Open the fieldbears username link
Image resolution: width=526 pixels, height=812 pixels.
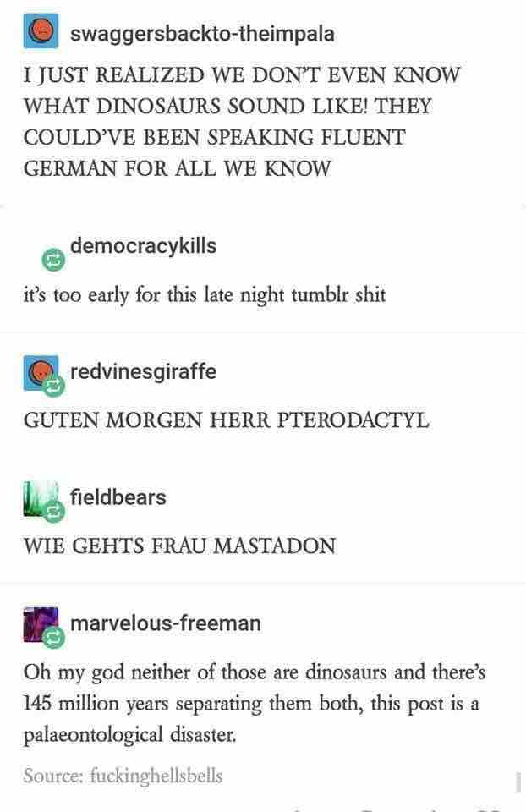118,497
